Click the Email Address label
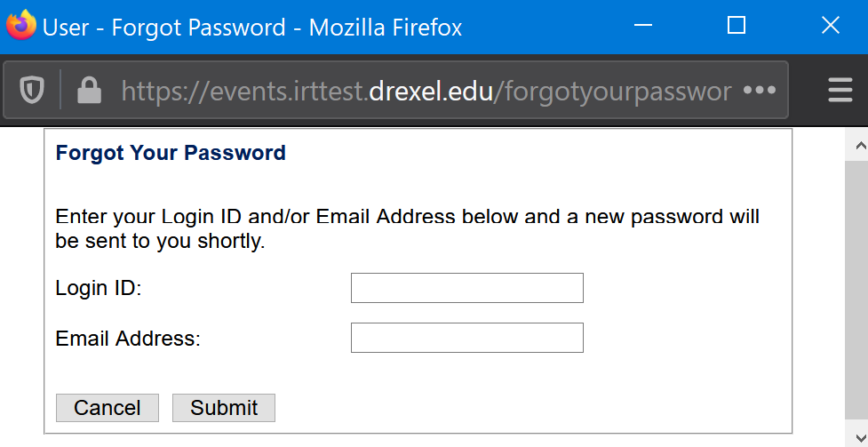The height and width of the screenshot is (447, 868). [128, 338]
